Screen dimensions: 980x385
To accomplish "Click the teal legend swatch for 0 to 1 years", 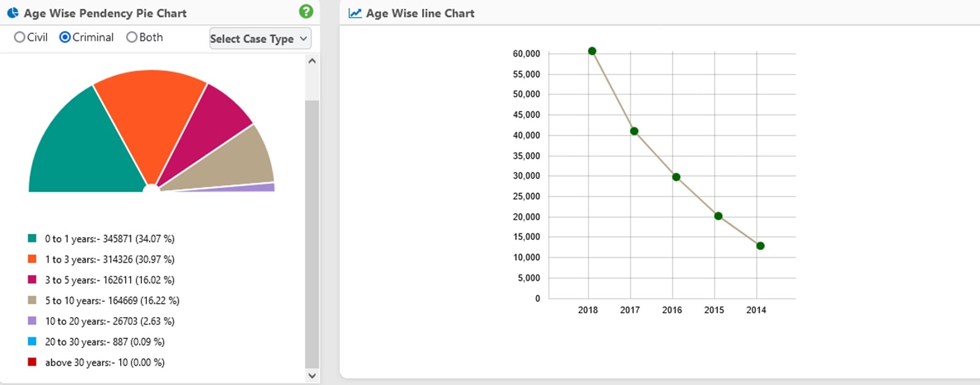I will pos(32,239).
